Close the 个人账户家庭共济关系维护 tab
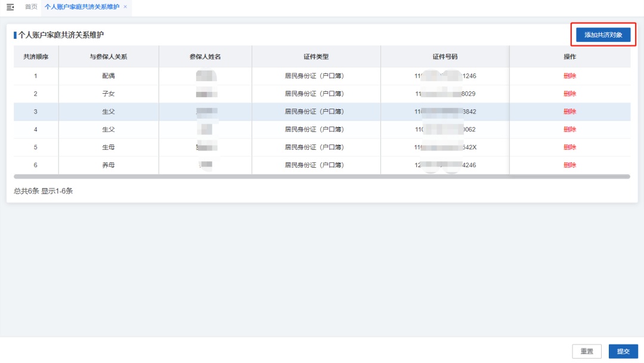This screenshot has height=363, width=644. point(125,7)
